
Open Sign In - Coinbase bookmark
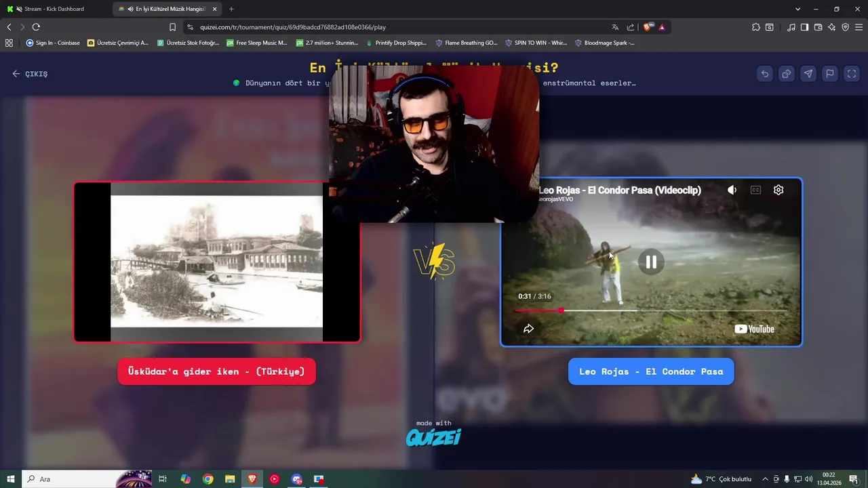(53, 43)
